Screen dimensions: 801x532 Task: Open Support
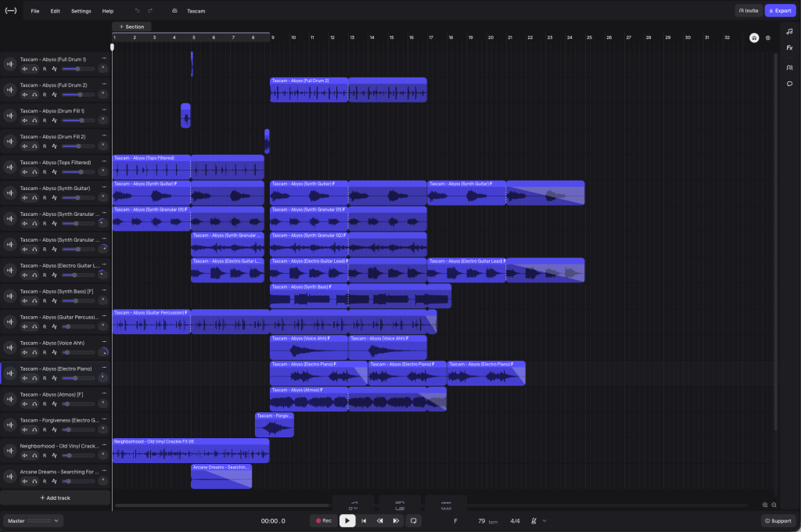pyautogui.click(x=778, y=521)
